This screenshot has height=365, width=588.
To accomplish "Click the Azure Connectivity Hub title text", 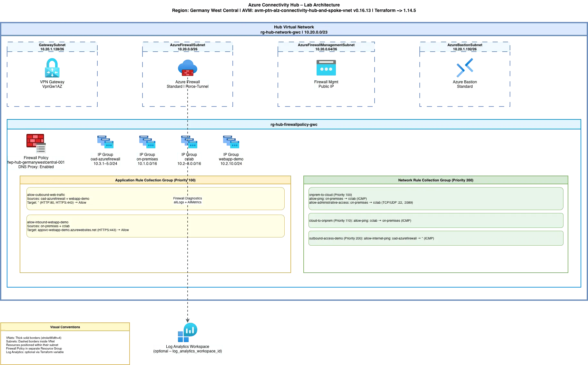I will click(294, 8).
